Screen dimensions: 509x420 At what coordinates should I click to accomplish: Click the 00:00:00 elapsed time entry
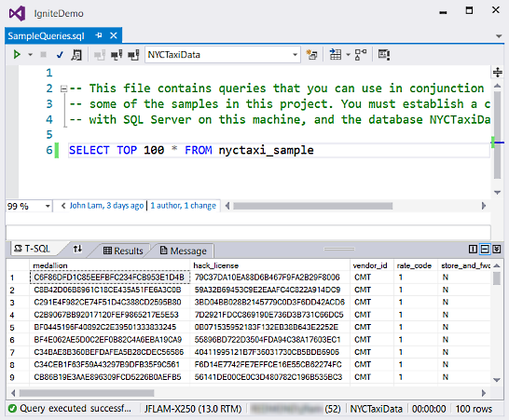click(x=429, y=409)
